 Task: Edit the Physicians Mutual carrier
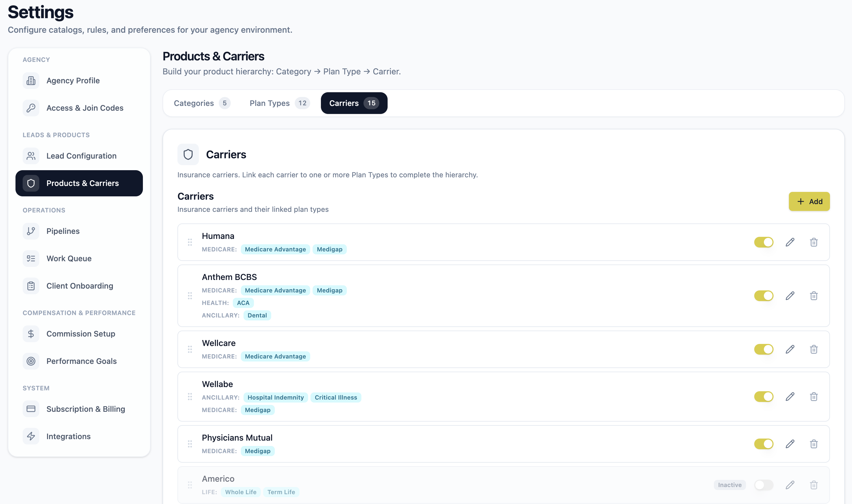click(x=790, y=444)
